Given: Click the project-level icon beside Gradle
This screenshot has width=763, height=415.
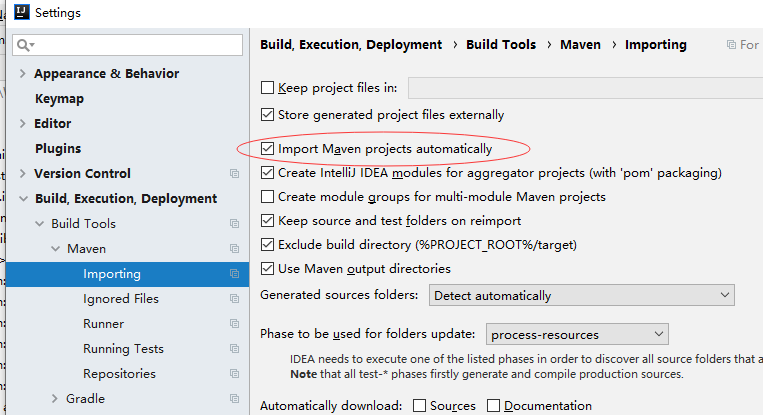Looking at the screenshot, I should pyautogui.click(x=235, y=398).
